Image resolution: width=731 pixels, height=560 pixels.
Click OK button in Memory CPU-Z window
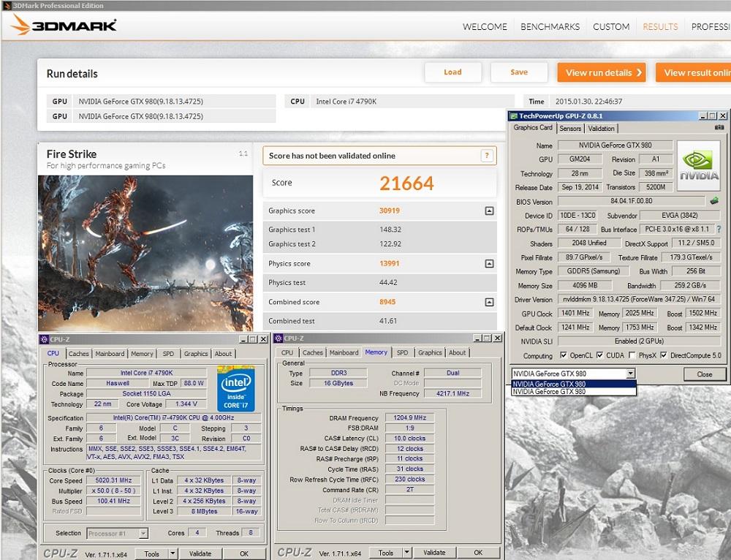click(x=478, y=553)
